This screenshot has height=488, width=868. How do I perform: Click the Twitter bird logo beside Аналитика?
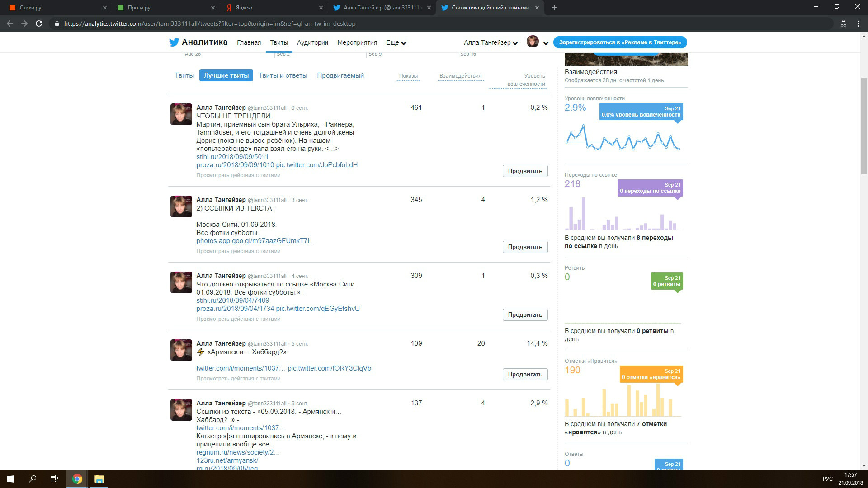point(174,42)
